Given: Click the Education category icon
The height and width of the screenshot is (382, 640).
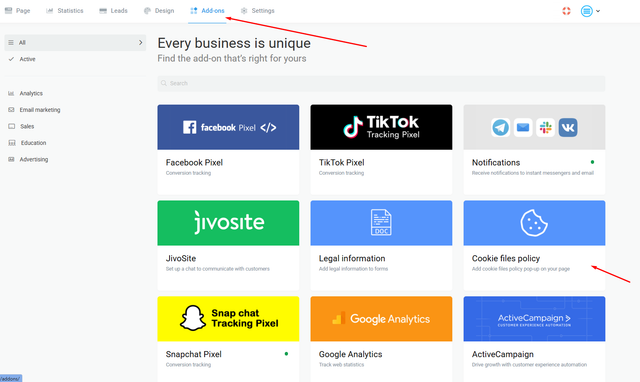Looking at the screenshot, I should coord(12,143).
